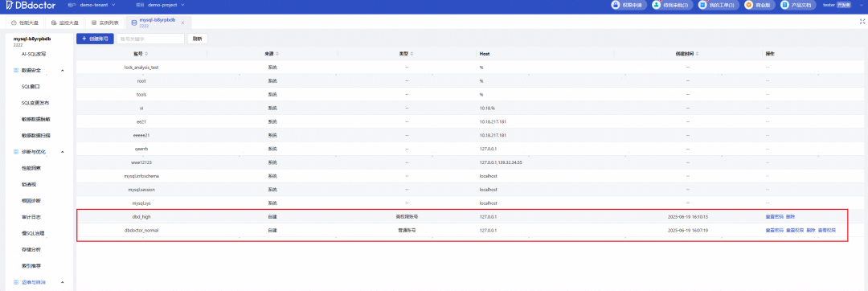This screenshot has height=291, width=868.
Task: Open 慢SQL治理 in the sidebar
Action: coord(32,233)
